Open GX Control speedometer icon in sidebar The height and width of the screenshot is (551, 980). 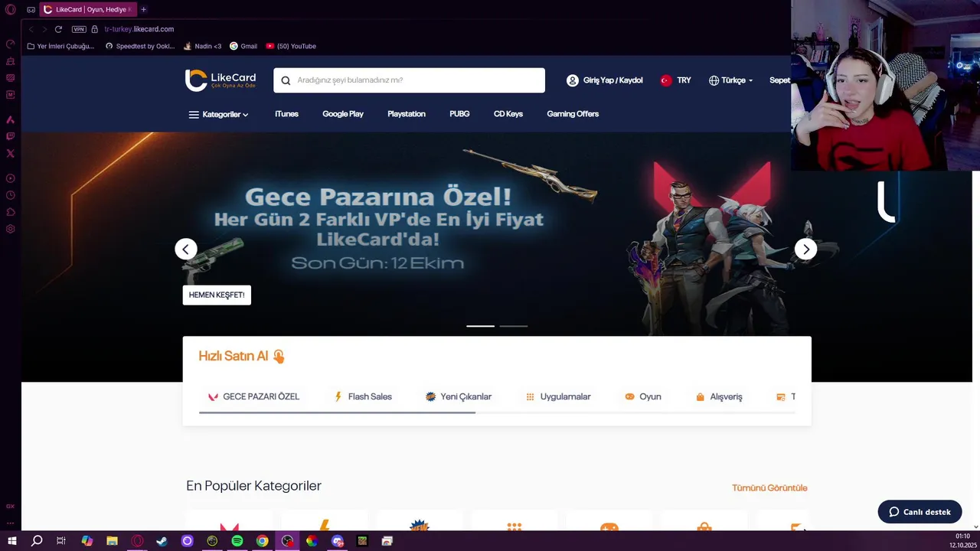[x=11, y=44]
